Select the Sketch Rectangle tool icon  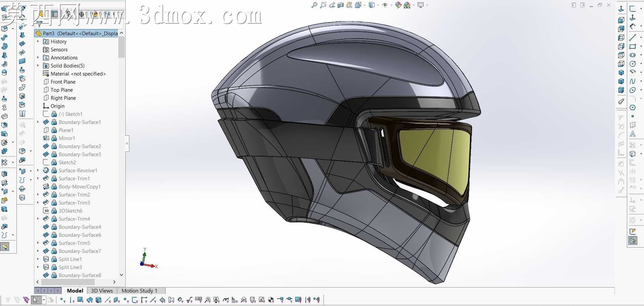coord(633,46)
